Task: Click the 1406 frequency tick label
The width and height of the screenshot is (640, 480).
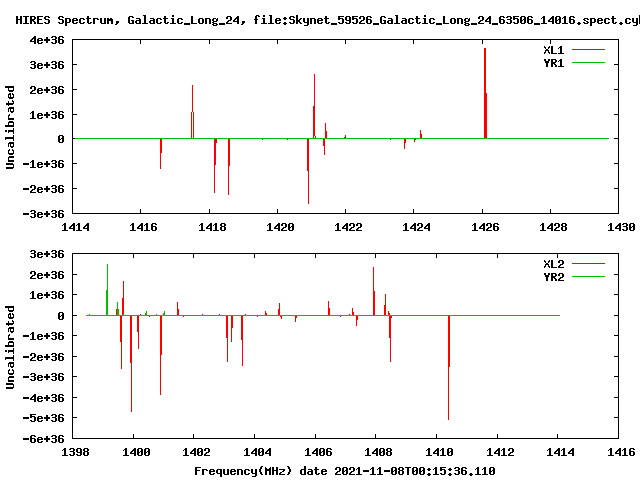Action: (x=318, y=452)
